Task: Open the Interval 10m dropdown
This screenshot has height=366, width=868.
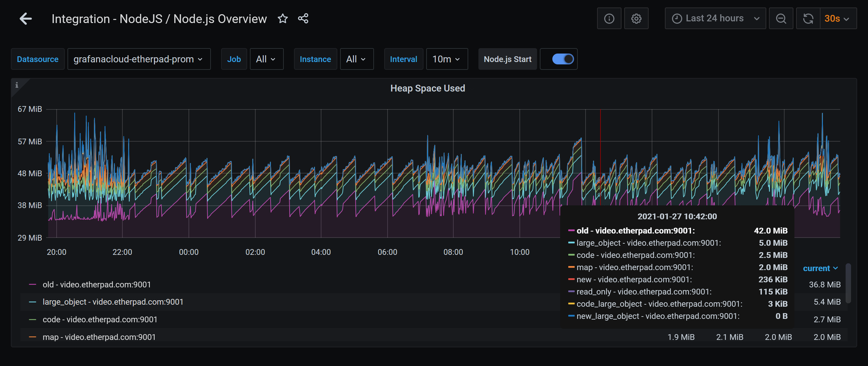Action: coord(447,59)
